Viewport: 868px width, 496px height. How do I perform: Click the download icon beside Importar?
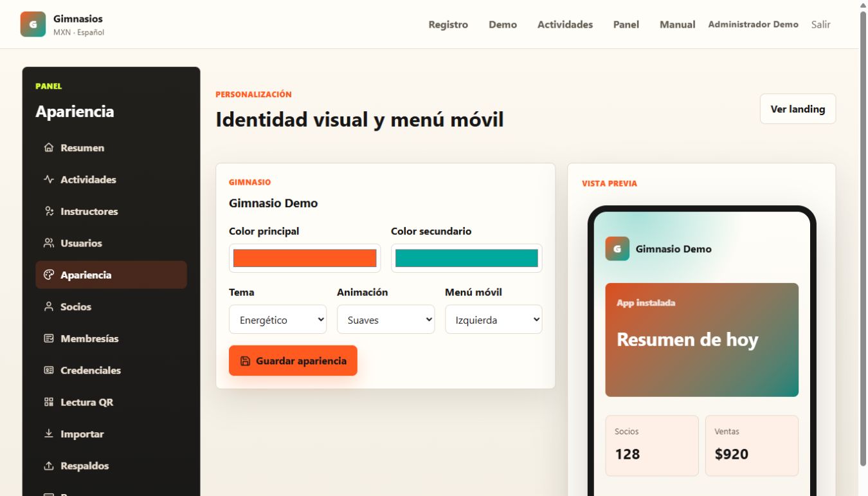pos(49,434)
